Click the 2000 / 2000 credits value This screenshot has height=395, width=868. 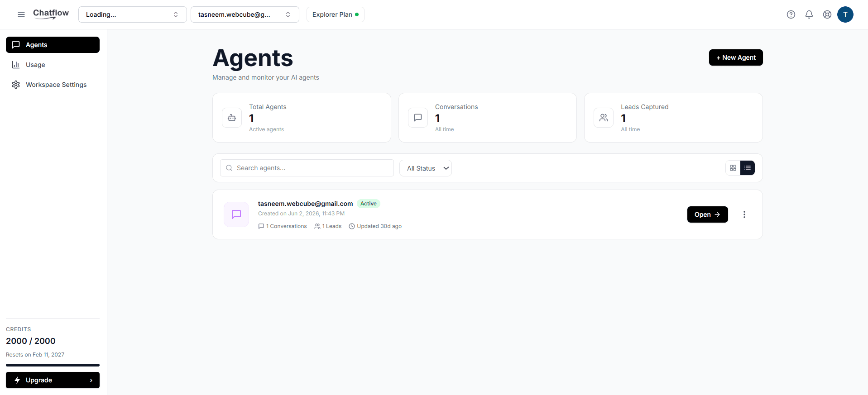(31, 341)
